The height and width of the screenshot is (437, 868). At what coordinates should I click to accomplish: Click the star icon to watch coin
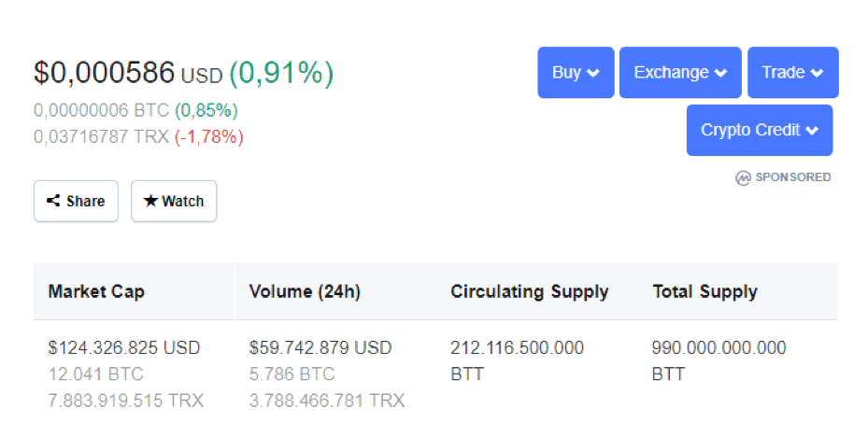tap(150, 201)
